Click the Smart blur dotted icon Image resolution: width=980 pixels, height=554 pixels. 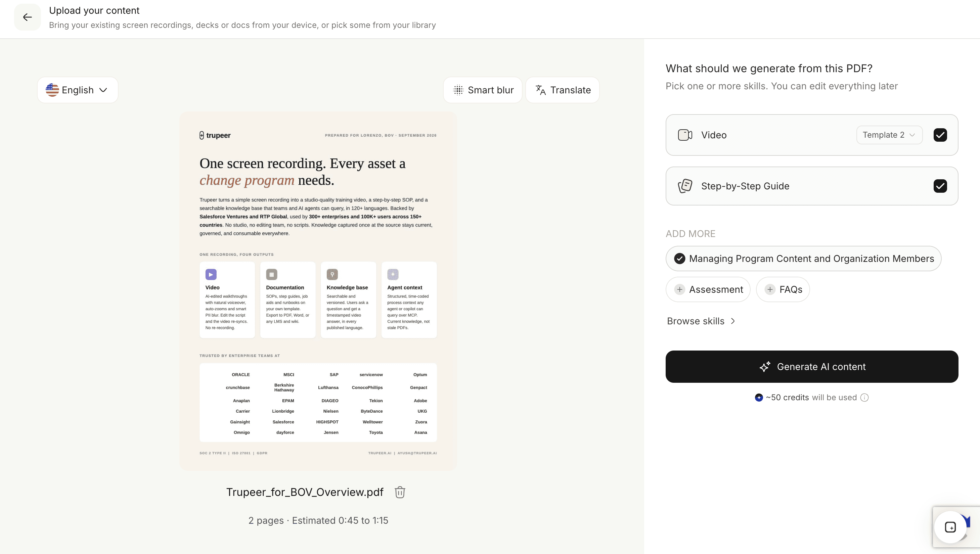pos(458,90)
